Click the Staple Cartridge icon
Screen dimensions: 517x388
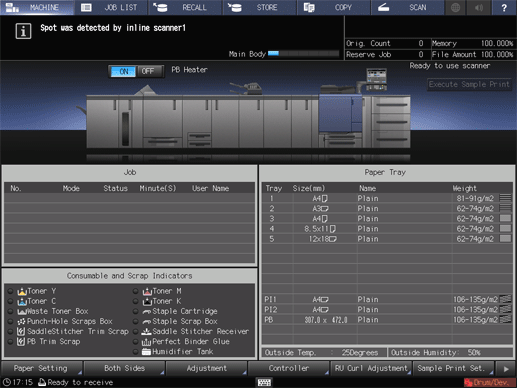(x=147, y=312)
